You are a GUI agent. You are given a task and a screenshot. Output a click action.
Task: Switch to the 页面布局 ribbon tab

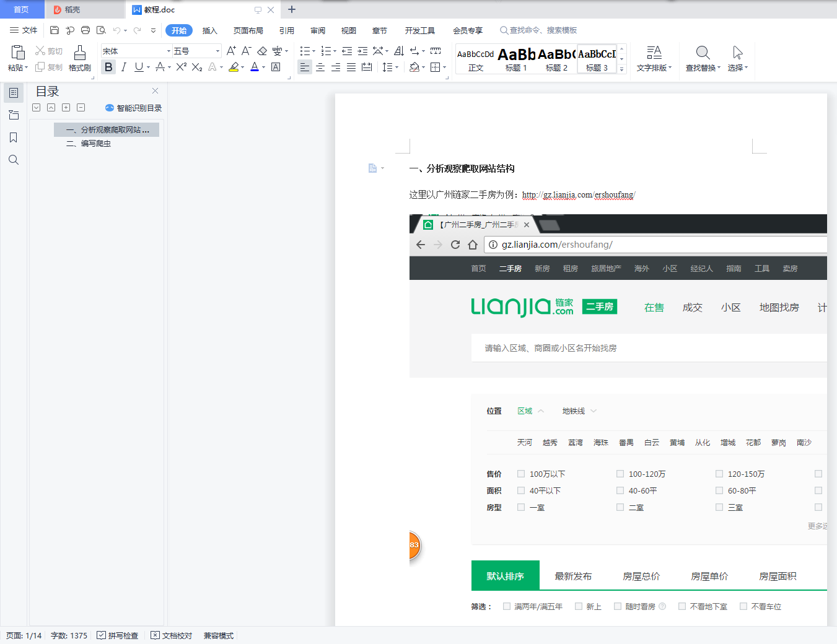click(x=248, y=30)
